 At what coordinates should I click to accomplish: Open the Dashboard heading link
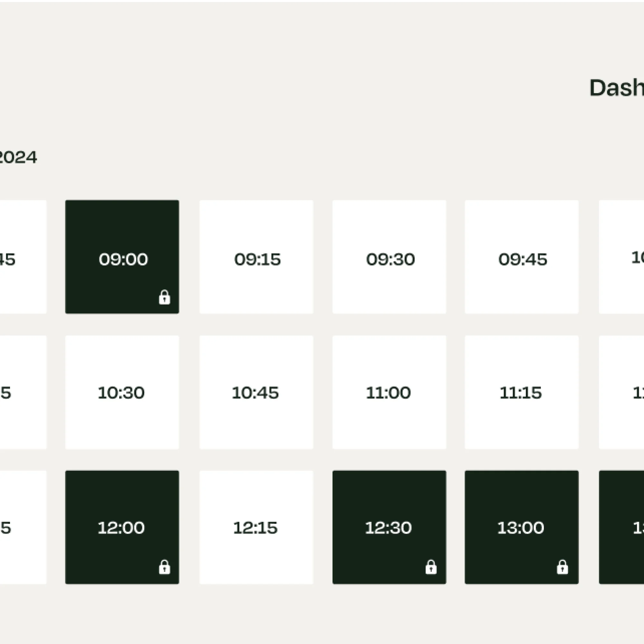click(617, 88)
